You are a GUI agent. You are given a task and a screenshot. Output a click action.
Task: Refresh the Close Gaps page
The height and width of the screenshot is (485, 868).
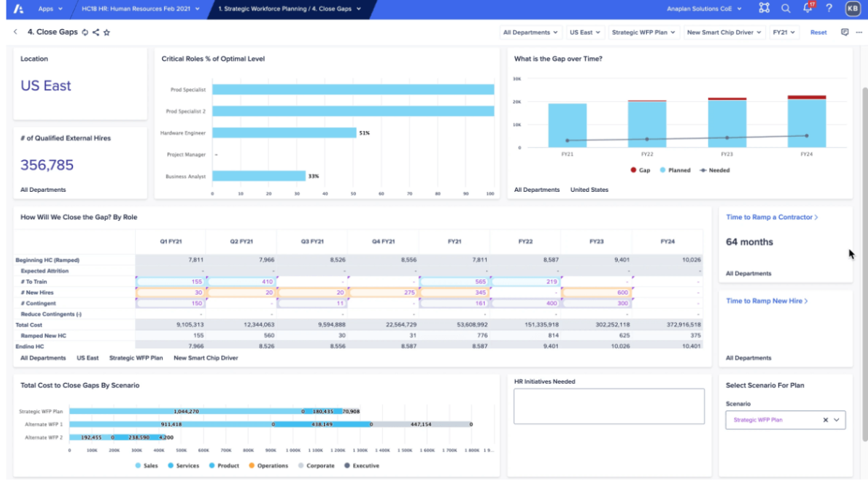pos(85,33)
